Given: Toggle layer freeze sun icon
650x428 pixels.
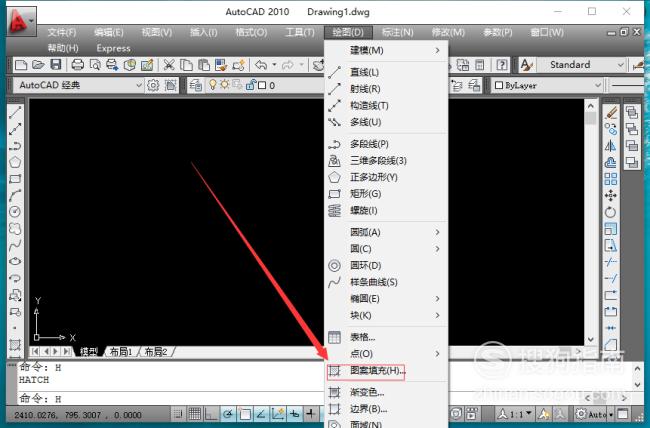Looking at the screenshot, I should (225, 85).
